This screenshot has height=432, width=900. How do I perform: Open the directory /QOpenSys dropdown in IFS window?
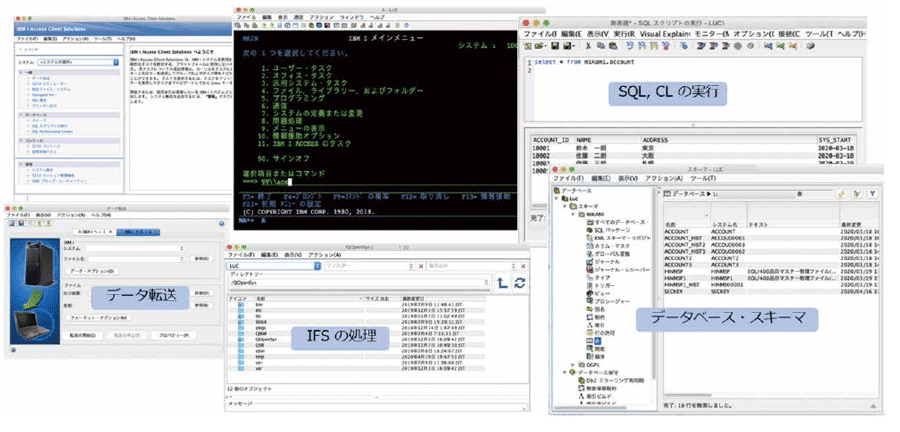coord(487,282)
